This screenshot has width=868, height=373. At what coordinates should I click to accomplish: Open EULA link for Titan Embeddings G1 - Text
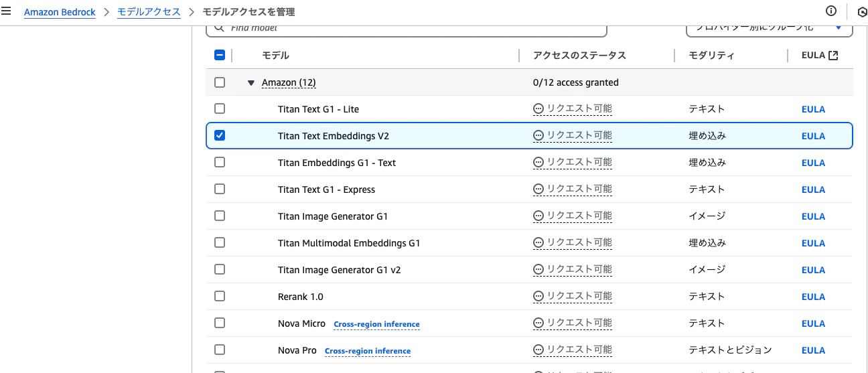point(813,163)
